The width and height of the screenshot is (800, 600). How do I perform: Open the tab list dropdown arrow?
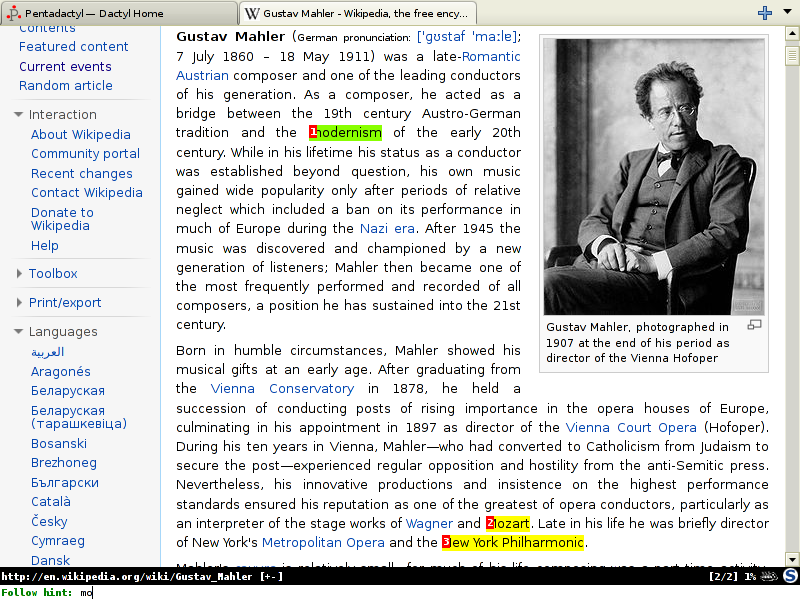[787, 12]
